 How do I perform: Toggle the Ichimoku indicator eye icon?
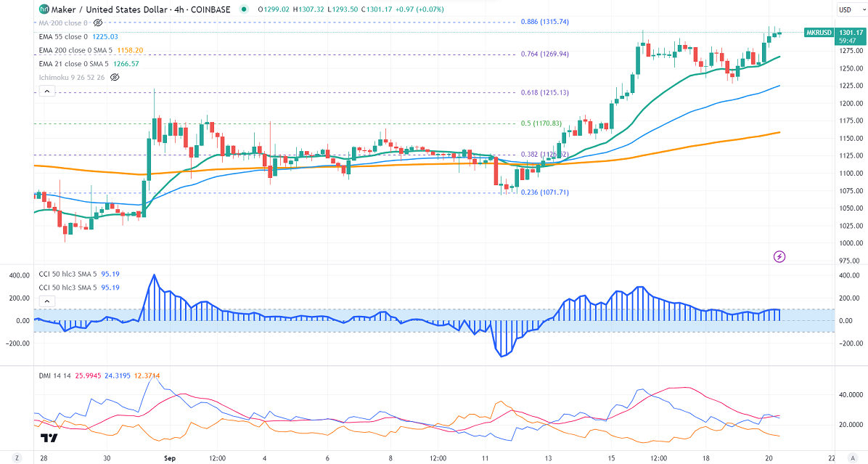click(115, 78)
